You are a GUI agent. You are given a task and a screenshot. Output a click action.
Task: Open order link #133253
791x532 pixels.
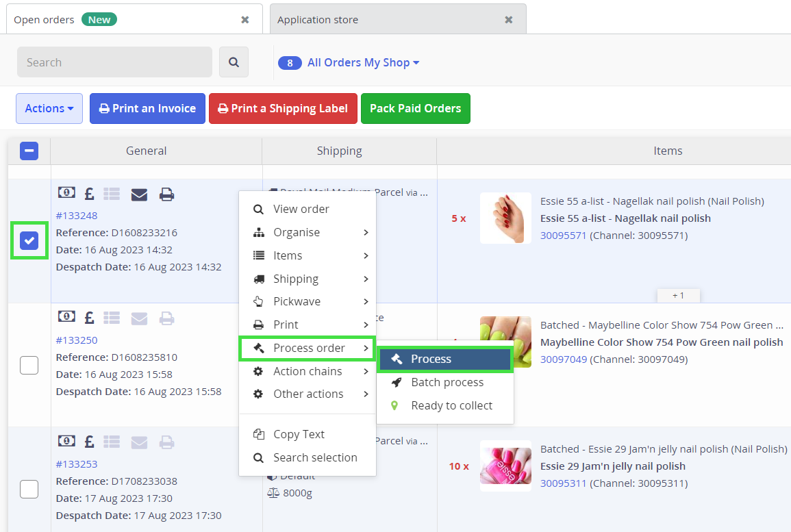(77, 464)
